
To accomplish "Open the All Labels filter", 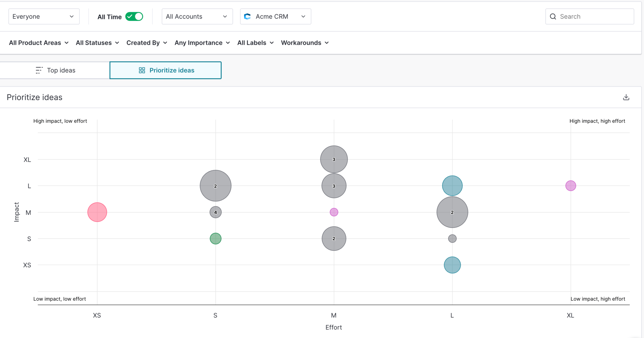I will pos(255,43).
